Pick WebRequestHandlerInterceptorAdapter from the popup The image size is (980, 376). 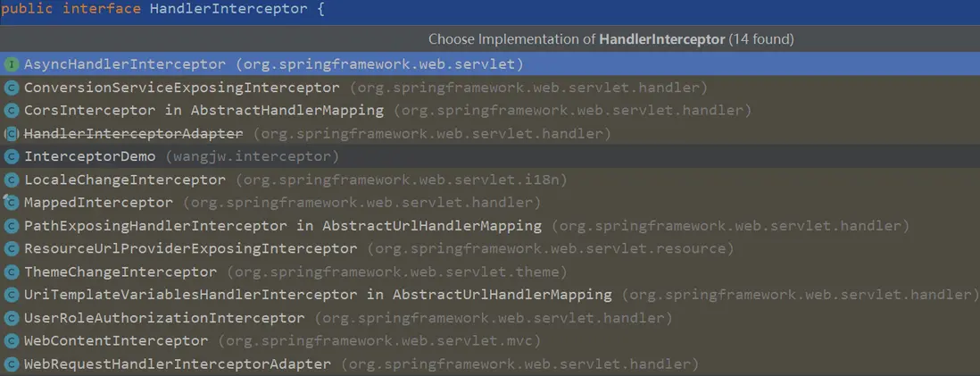[177, 364]
